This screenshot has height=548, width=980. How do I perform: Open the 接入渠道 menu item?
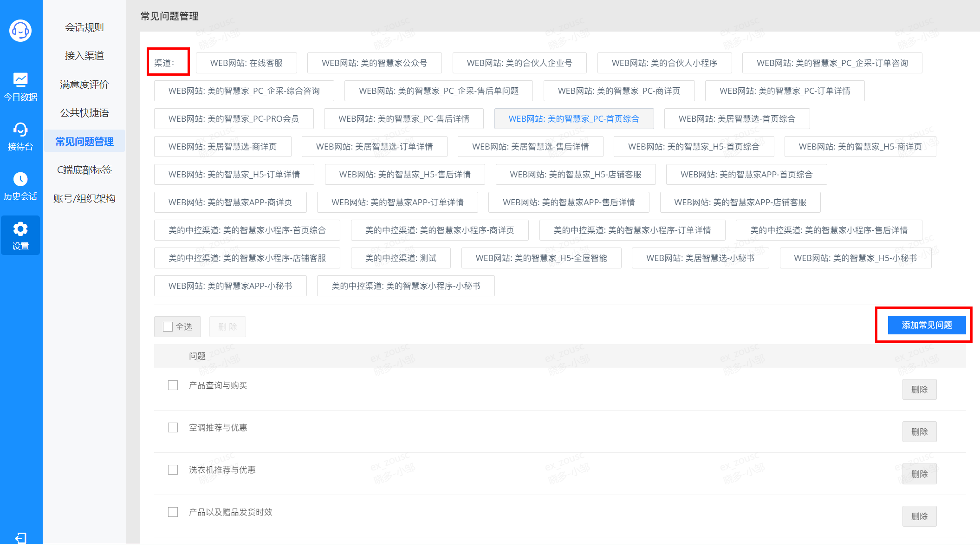[x=84, y=56]
